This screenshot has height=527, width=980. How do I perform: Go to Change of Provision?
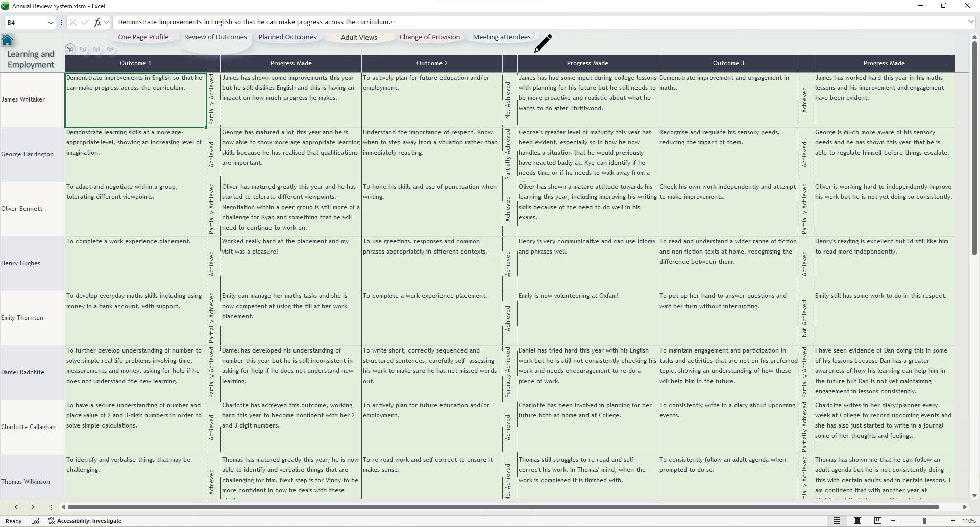[430, 37]
